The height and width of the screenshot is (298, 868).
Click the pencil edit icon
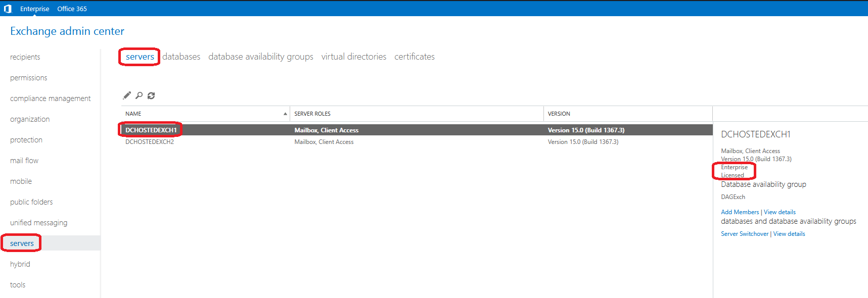[127, 95]
